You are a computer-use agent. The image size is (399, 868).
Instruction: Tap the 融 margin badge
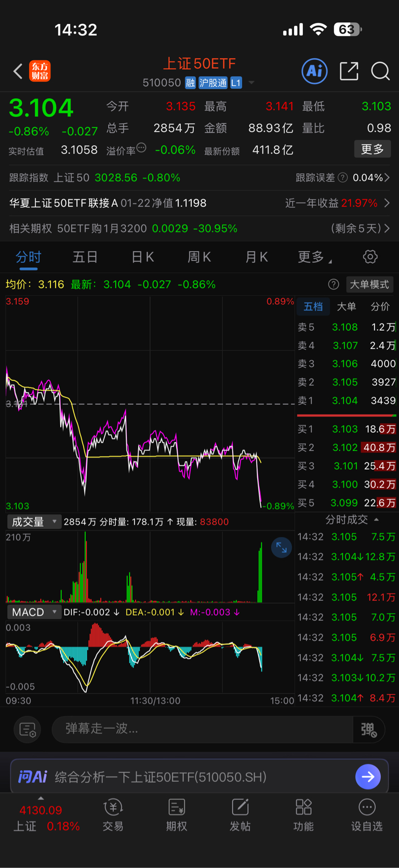point(190,83)
